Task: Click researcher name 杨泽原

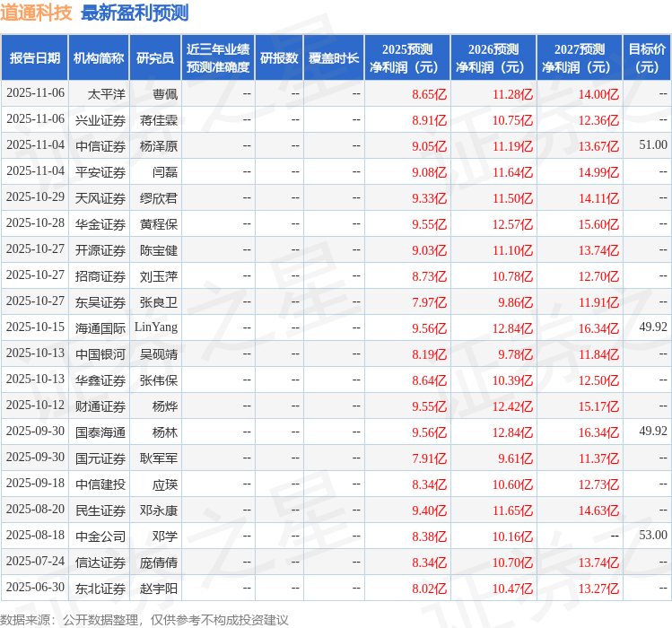Action: (x=159, y=146)
